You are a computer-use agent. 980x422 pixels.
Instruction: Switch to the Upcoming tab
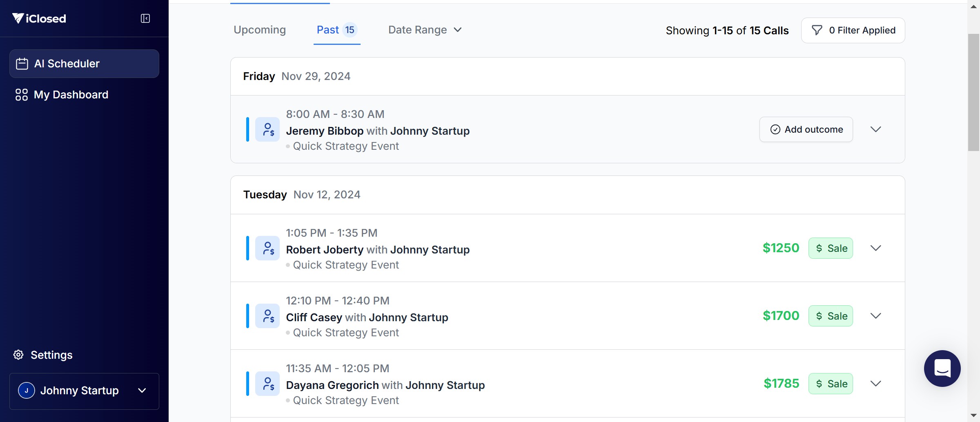(x=260, y=30)
